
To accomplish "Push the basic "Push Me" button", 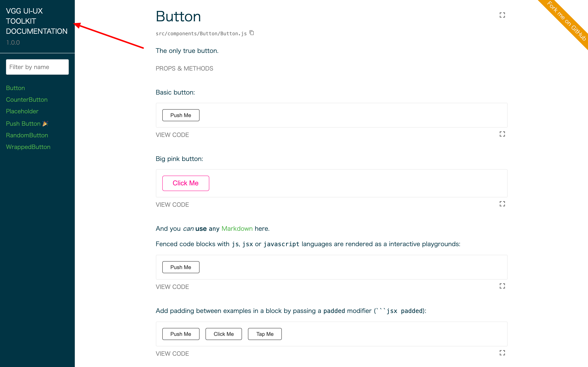I will tap(181, 115).
